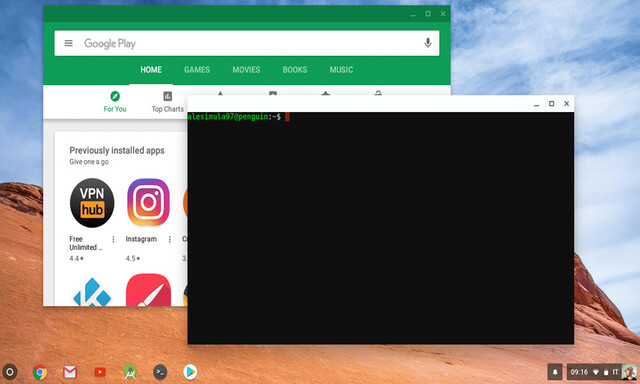Click the Free Unlimited app title
Viewport: 640px width, 384px height.
tap(85, 243)
